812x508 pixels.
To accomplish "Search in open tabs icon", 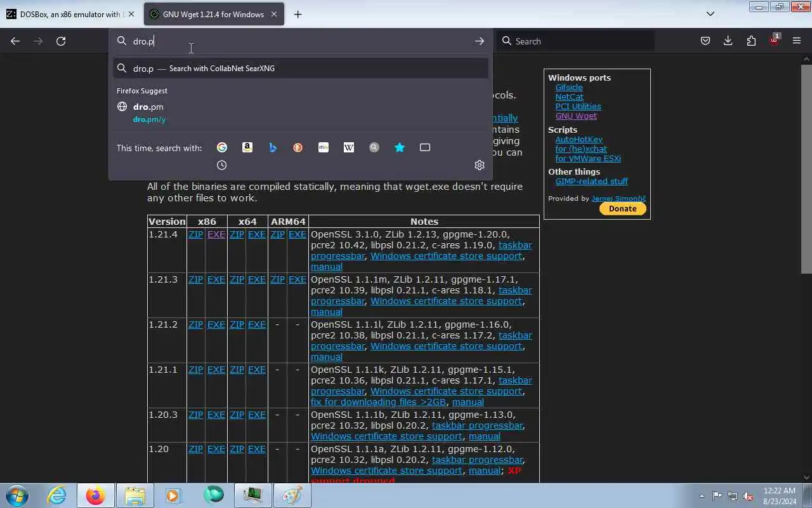I will pyautogui.click(x=425, y=147).
